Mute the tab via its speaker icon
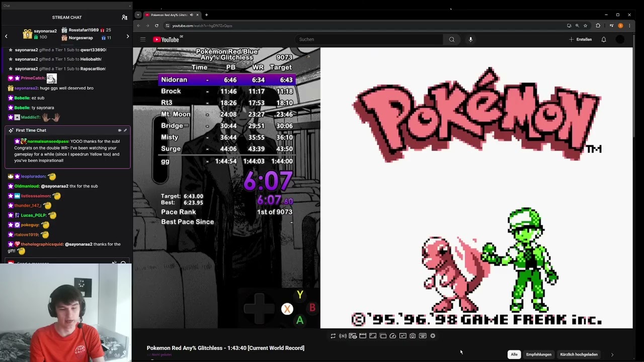644x362 pixels. pos(191,15)
